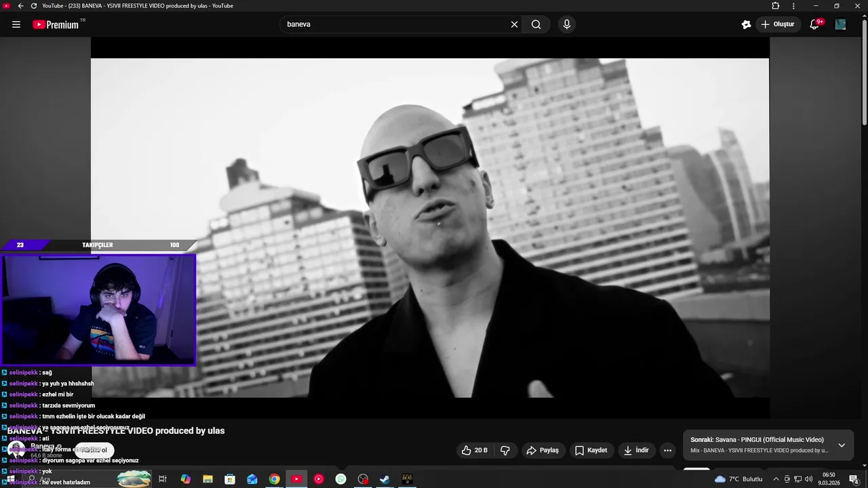Open account avatar menu
The width and height of the screenshot is (868, 488).
point(841,24)
